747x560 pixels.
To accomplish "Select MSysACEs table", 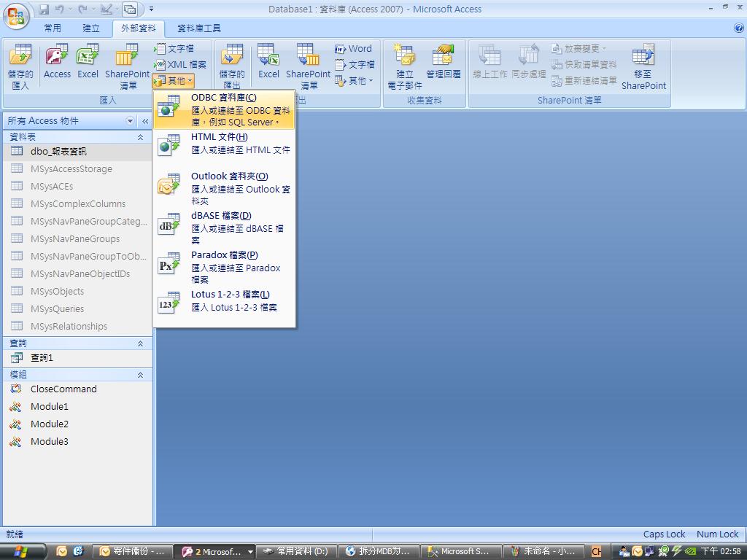I will [x=77, y=187].
